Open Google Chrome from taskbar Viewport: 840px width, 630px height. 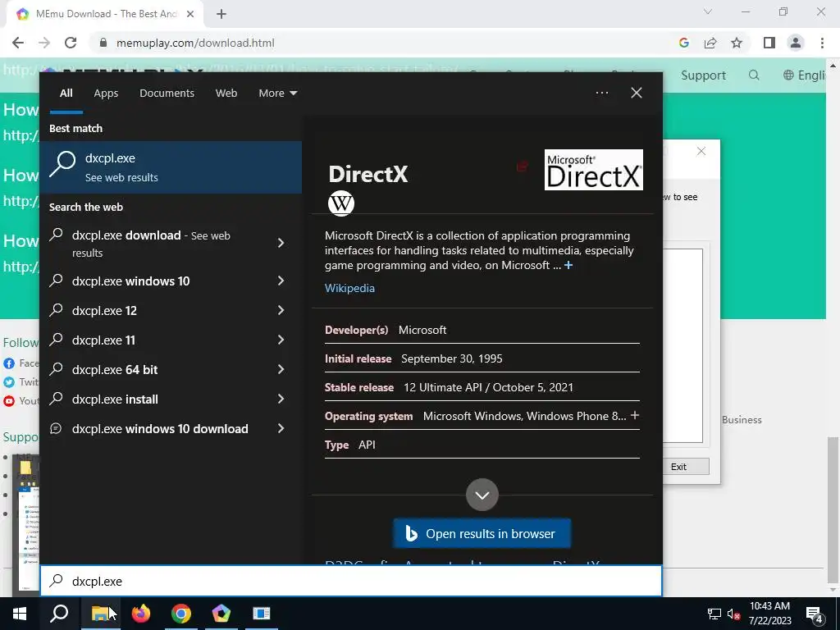tap(181, 614)
